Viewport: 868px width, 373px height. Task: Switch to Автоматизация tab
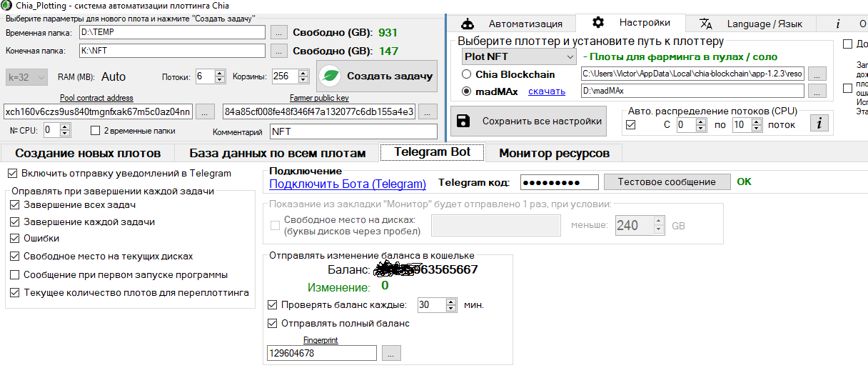point(511,24)
